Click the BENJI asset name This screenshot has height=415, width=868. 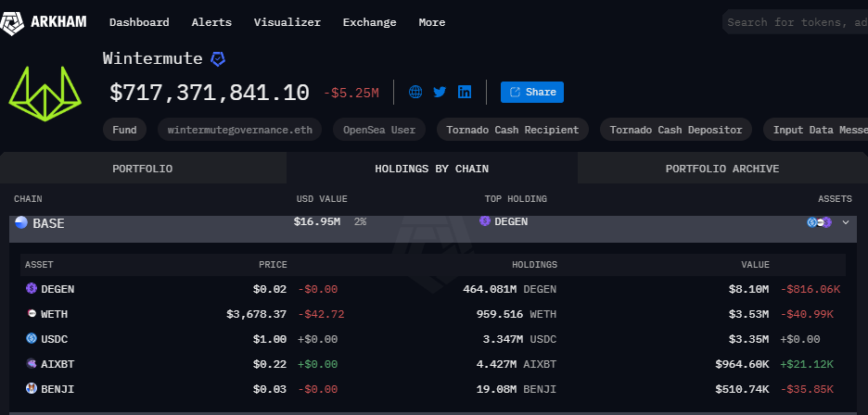click(x=57, y=389)
